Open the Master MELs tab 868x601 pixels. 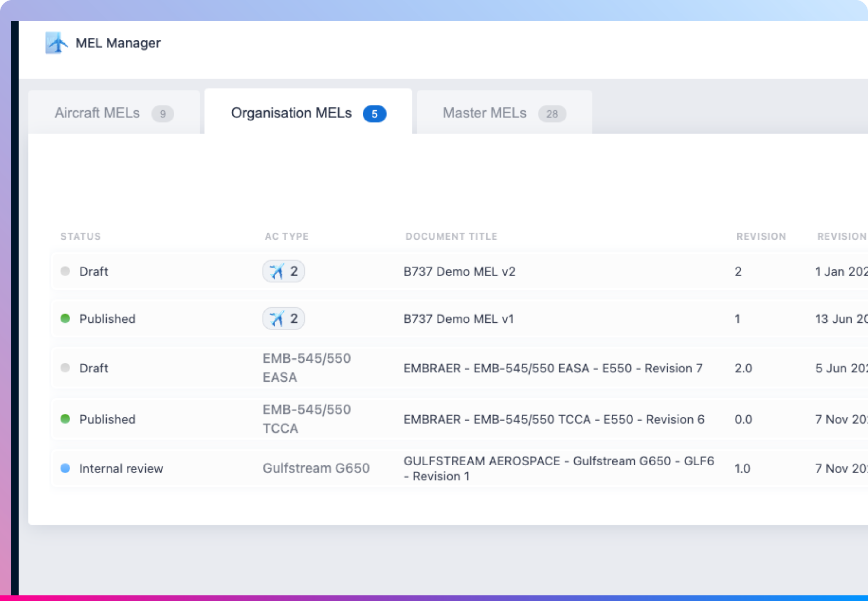(504, 113)
